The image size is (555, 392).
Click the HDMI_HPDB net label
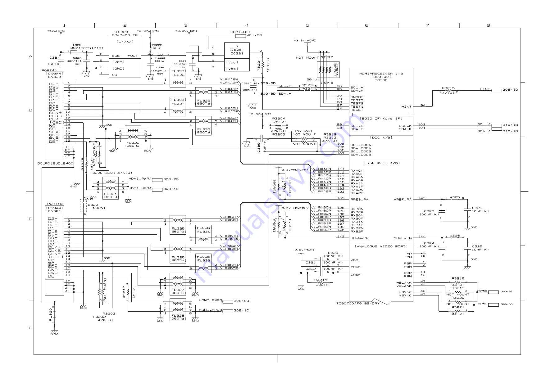point(210,310)
